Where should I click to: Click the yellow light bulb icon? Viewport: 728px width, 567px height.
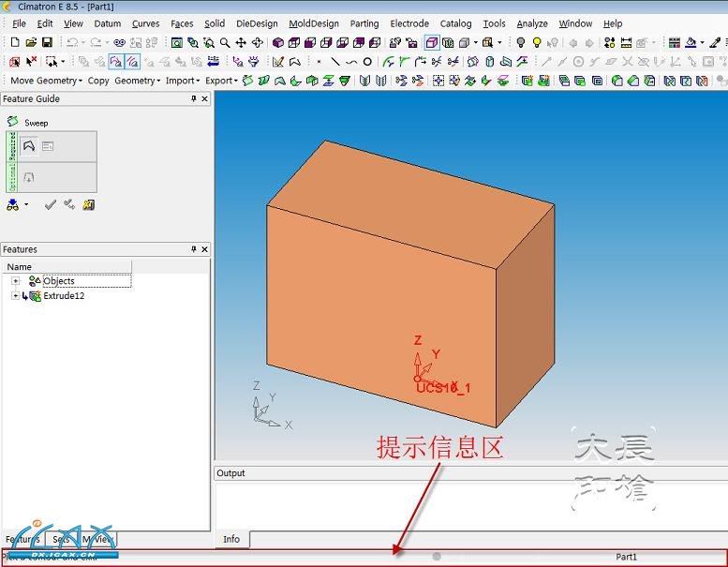click(537, 42)
